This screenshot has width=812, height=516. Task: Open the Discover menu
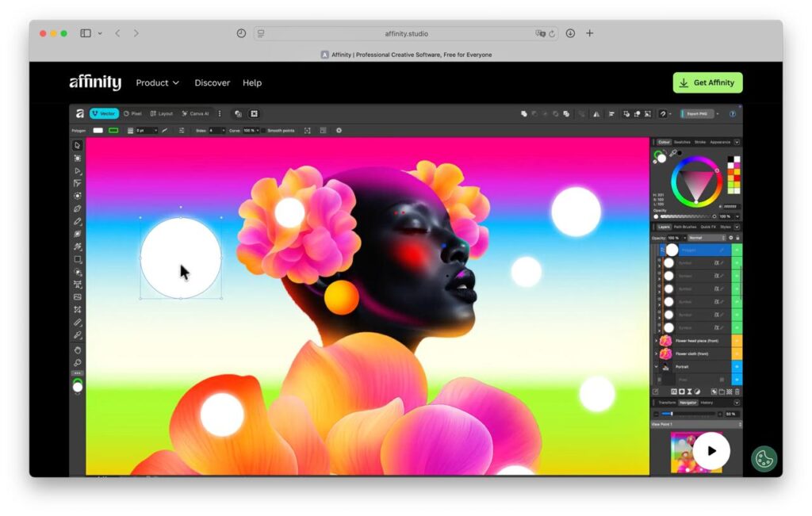coord(212,82)
